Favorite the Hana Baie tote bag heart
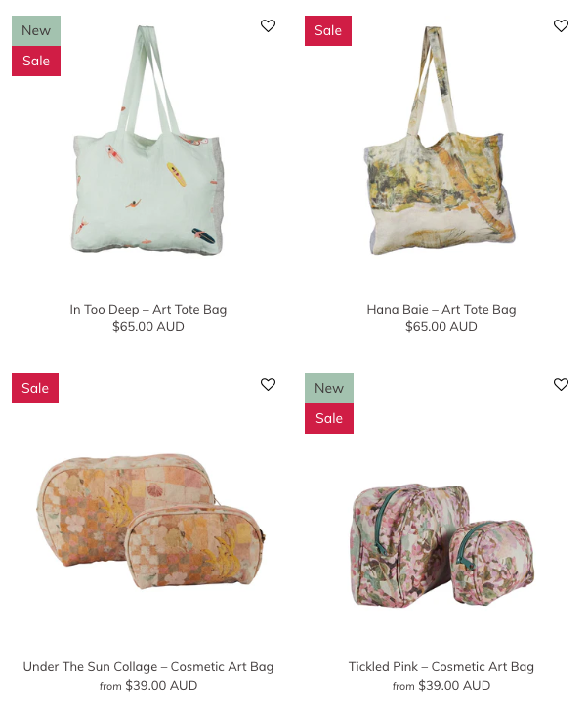Viewport: 588px width, 719px height. (561, 25)
